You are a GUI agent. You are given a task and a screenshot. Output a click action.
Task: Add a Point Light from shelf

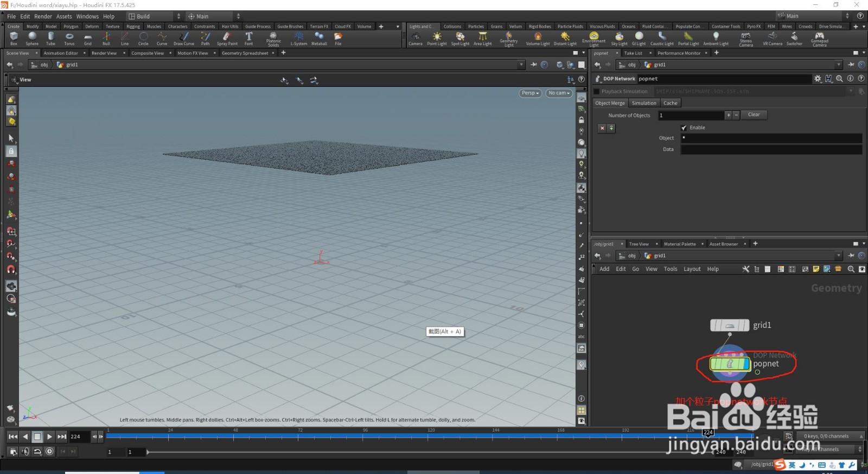tap(437, 38)
